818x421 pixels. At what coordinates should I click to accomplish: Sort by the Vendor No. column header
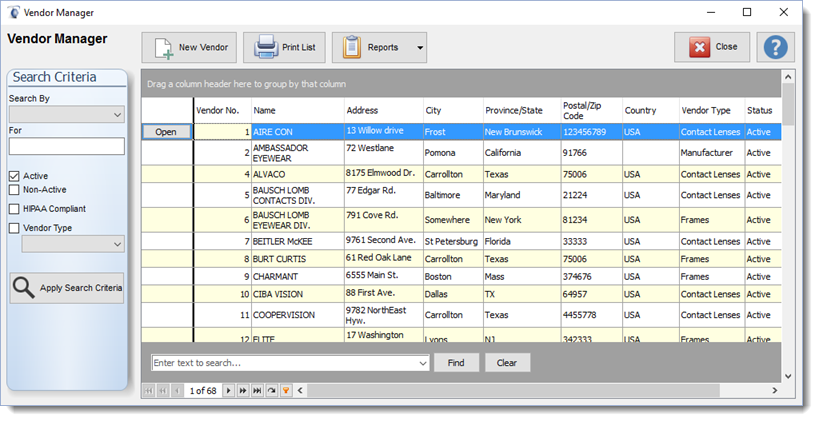pyautogui.click(x=223, y=111)
